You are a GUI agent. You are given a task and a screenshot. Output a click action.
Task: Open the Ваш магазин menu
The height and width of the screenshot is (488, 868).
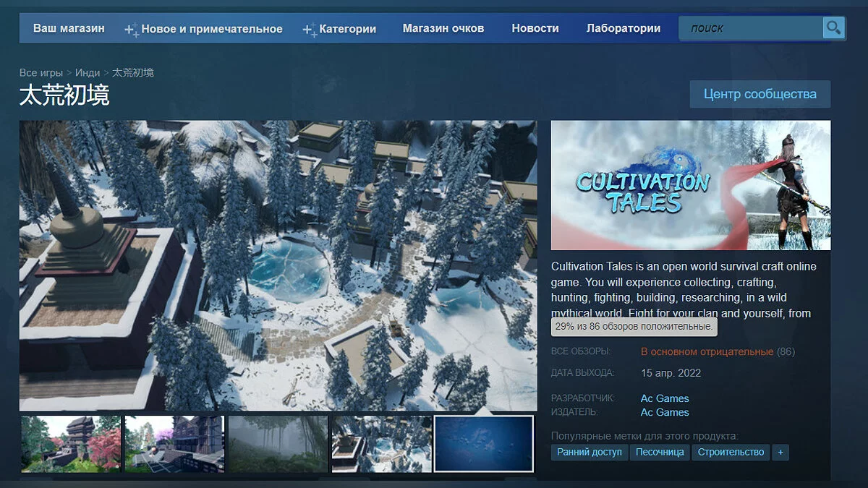[69, 28]
